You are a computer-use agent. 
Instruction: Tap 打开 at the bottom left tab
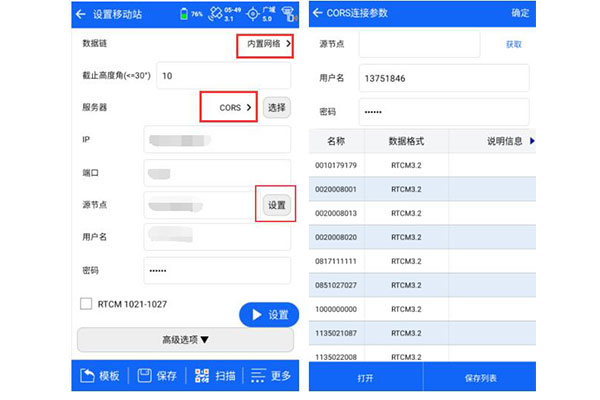tap(365, 378)
